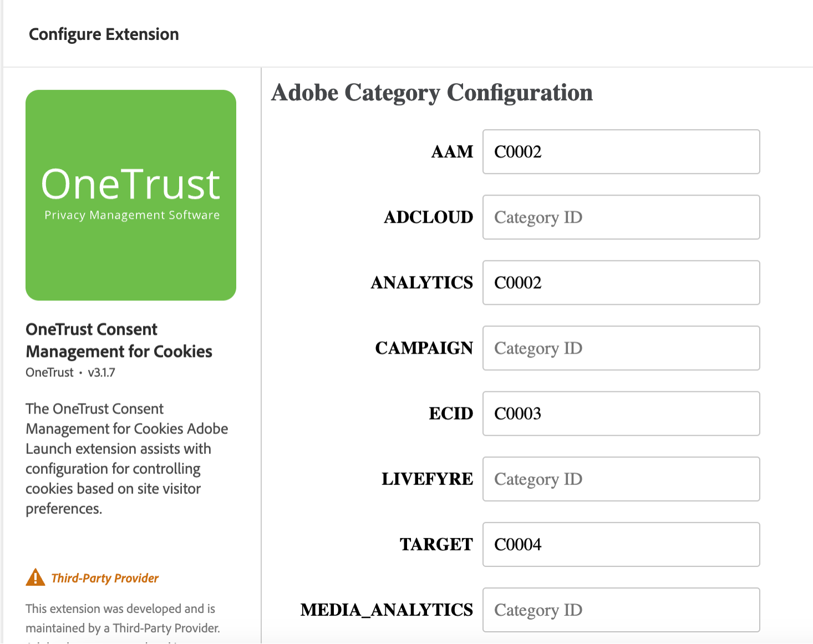Click the LIVEFYRE Category ID input

click(x=621, y=479)
